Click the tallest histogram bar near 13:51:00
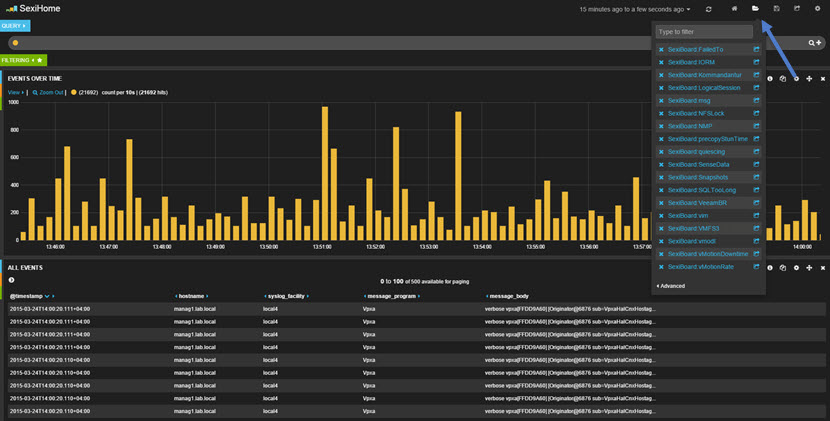The height and width of the screenshot is (421, 830). (324, 174)
